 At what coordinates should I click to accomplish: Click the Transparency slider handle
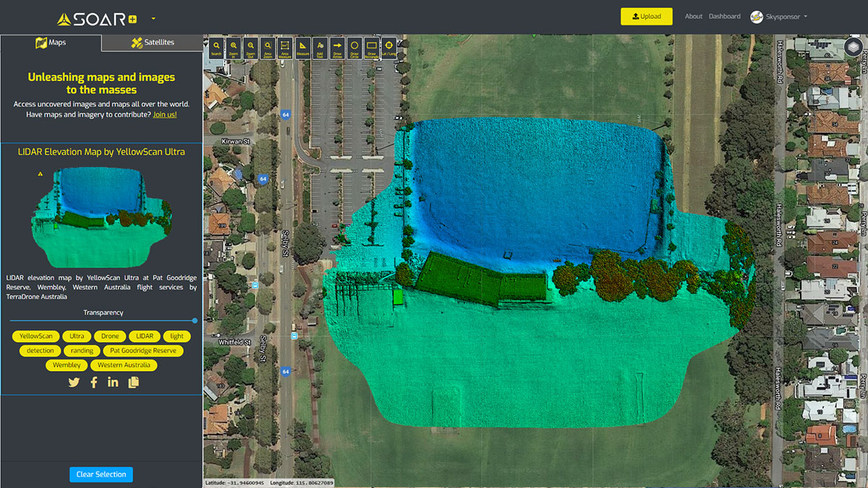click(x=195, y=320)
